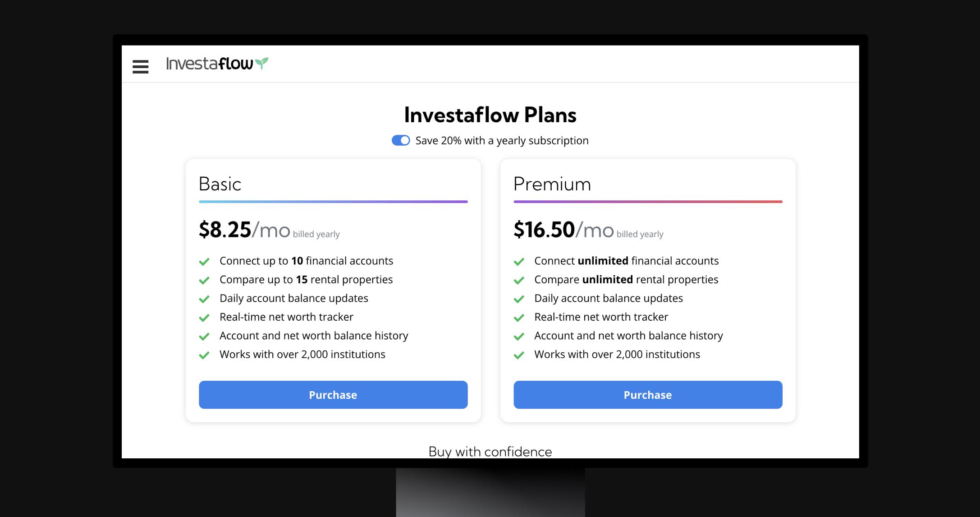Click the $8.25/mo price text
The height and width of the screenshot is (517, 980).
click(x=244, y=230)
